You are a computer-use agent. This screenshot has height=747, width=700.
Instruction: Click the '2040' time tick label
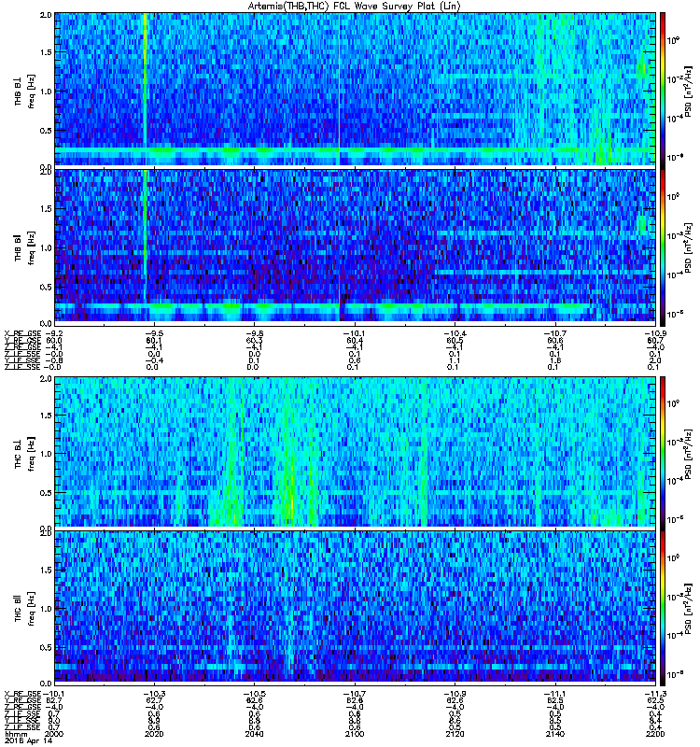click(254, 734)
